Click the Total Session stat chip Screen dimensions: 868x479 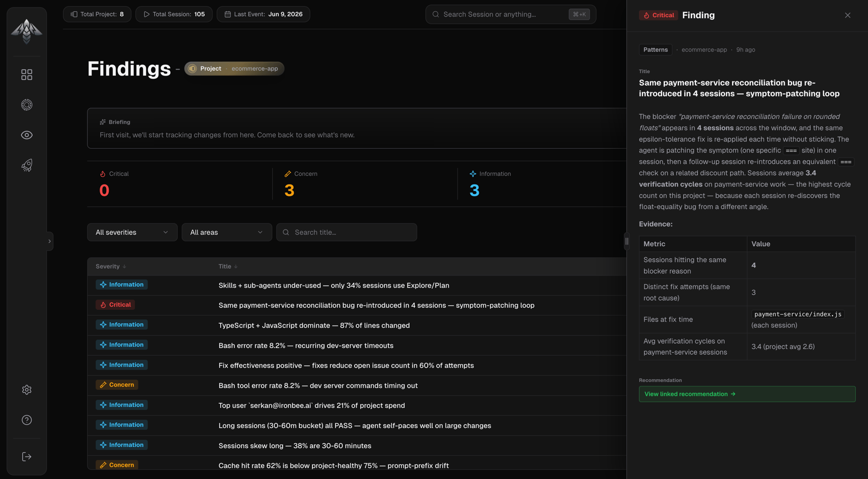174,14
